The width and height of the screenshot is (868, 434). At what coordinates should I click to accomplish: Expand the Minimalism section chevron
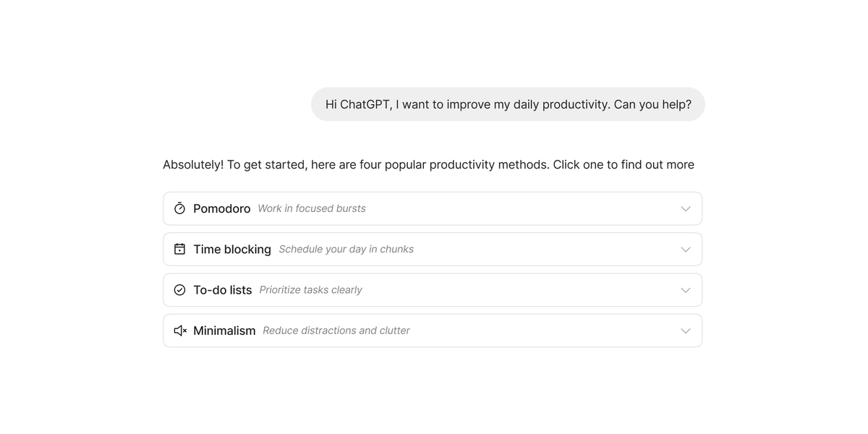pos(686,331)
